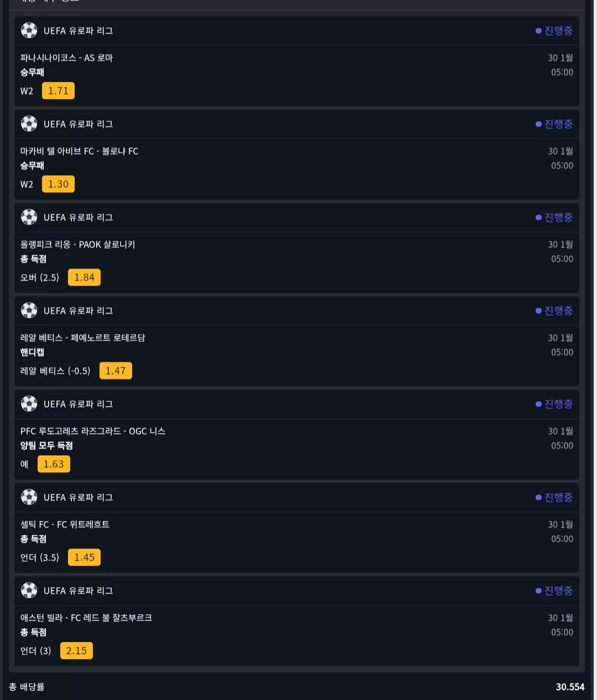Click the soccer ball icon for 셀틱 FC match
The width and height of the screenshot is (597, 700).
coord(29,497)
